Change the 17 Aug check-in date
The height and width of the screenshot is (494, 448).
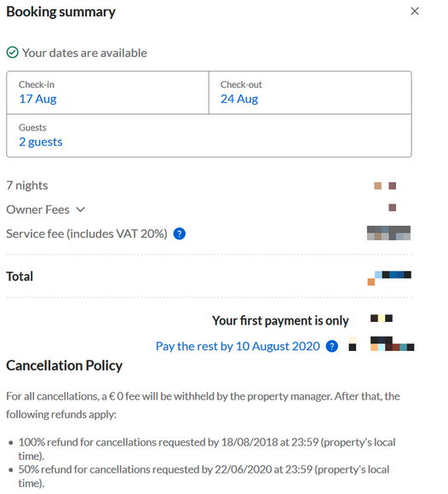[37, 99]
